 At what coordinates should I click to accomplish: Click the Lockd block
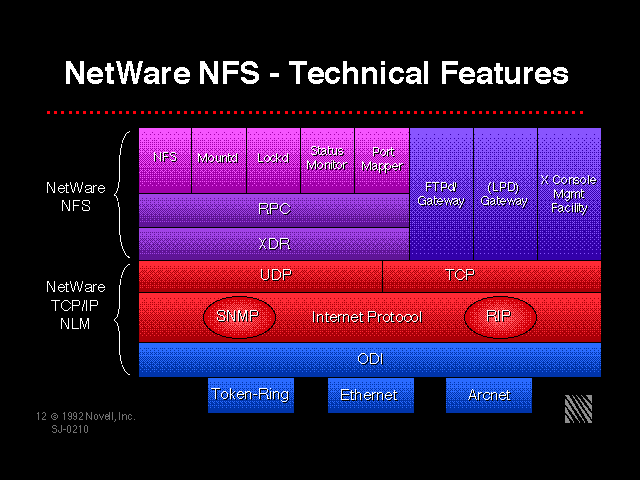pos(273,160)
